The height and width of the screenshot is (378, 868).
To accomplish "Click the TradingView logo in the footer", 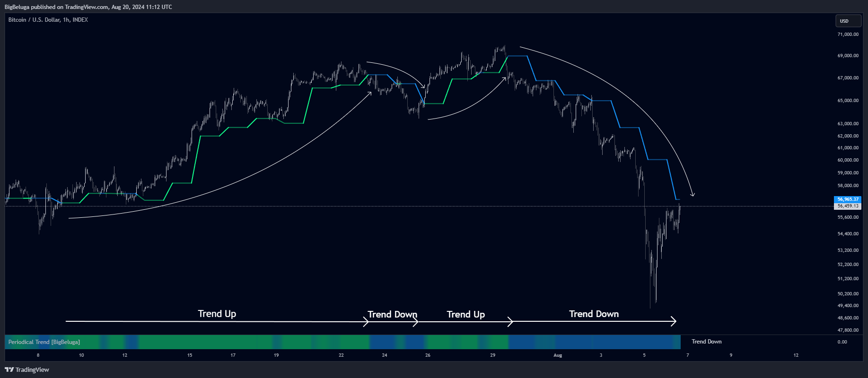I will click(27, 369).
